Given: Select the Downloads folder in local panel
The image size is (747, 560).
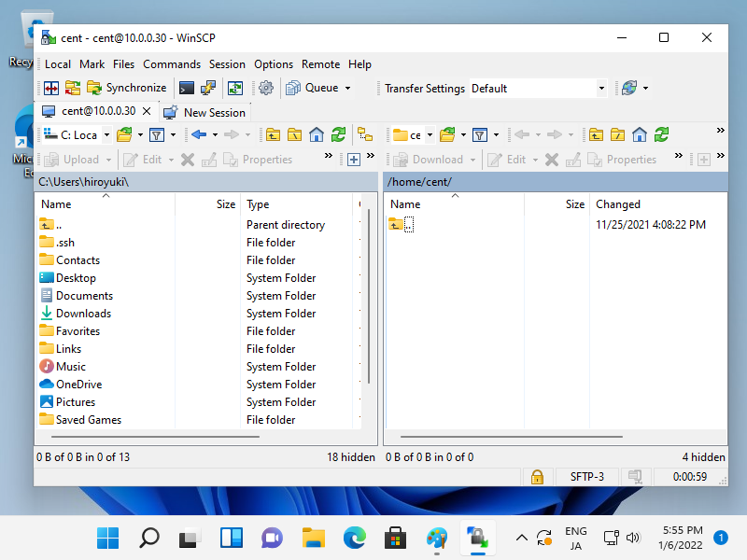Looking at the screenshot, I should pos(83,314).
